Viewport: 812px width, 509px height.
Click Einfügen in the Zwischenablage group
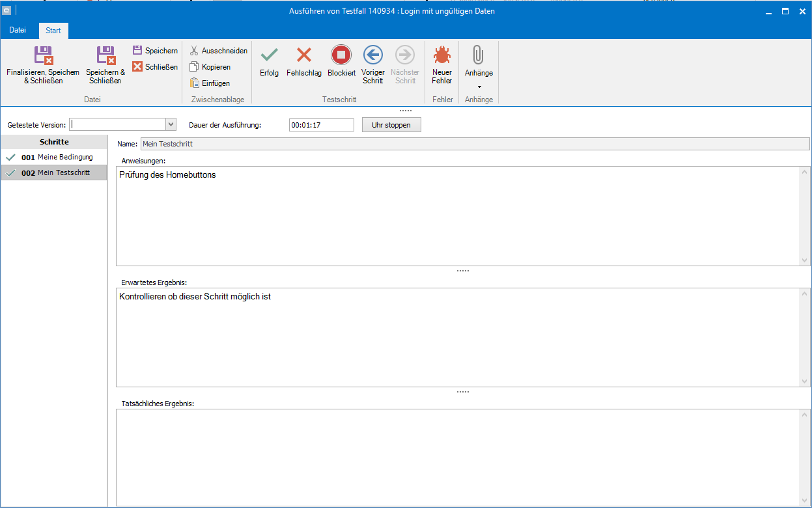click(194, 83)
